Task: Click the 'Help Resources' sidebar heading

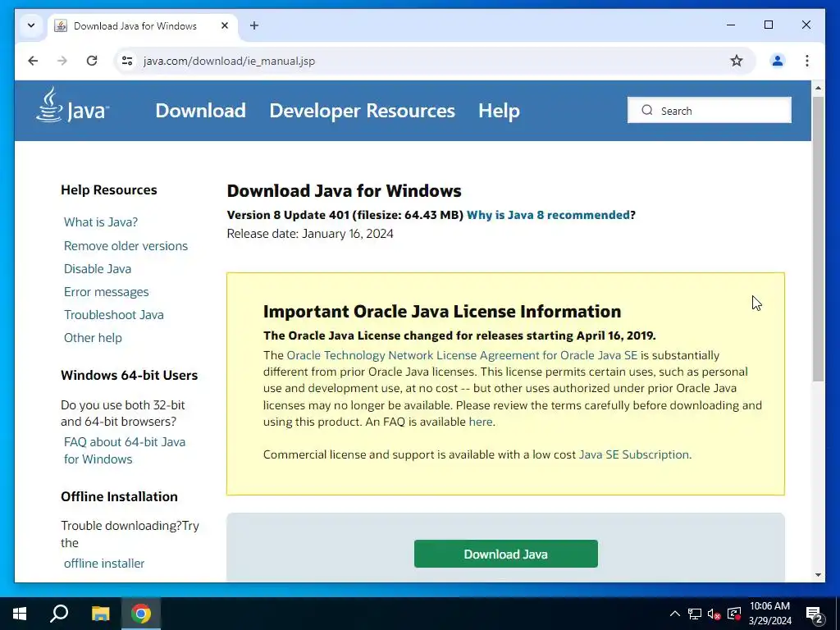Action: click(x=109, y=189)
